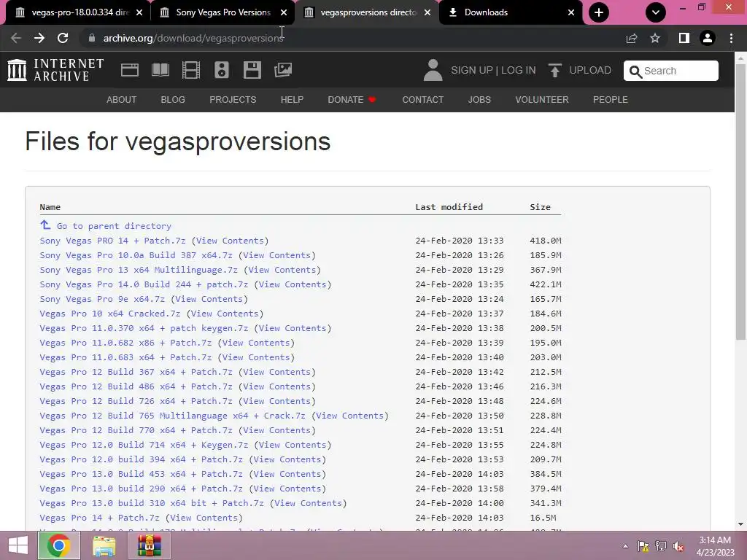Download Sony Vegas Pro 13 x64 Multilinguage.7z
This screenshot has width=747, height=560.
pyautogui.click(x=139, y=270)
